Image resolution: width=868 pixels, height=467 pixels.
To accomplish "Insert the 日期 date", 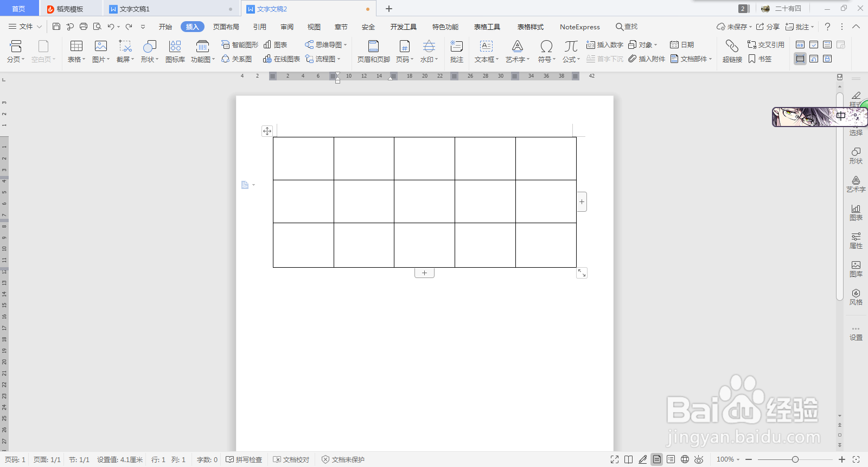I will coord(682,45).
